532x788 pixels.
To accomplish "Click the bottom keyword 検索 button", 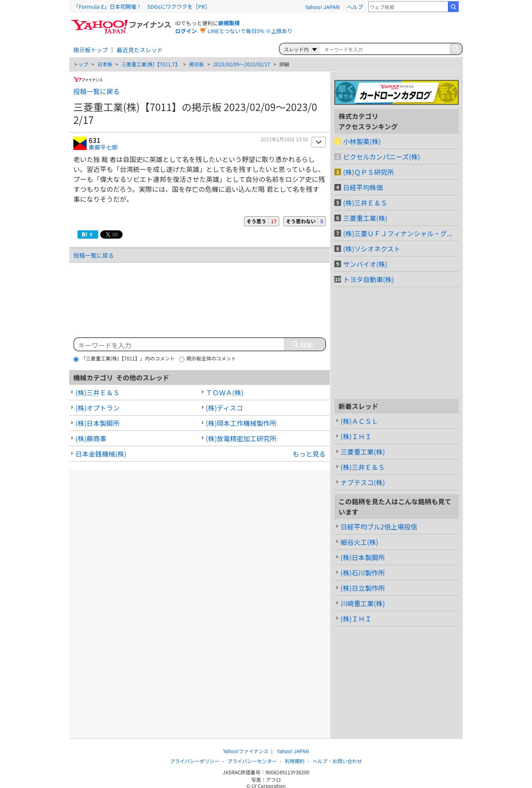I will point(305,344).
